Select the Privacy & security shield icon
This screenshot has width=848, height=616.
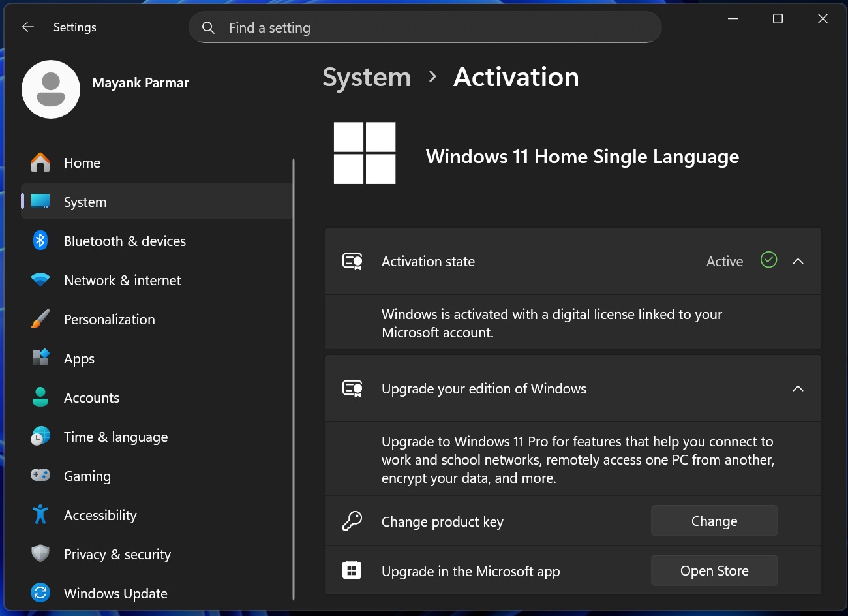point(40,554)
